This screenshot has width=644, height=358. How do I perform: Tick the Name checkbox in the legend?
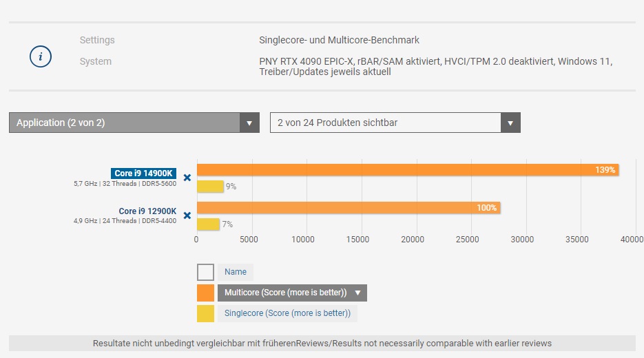205,272
